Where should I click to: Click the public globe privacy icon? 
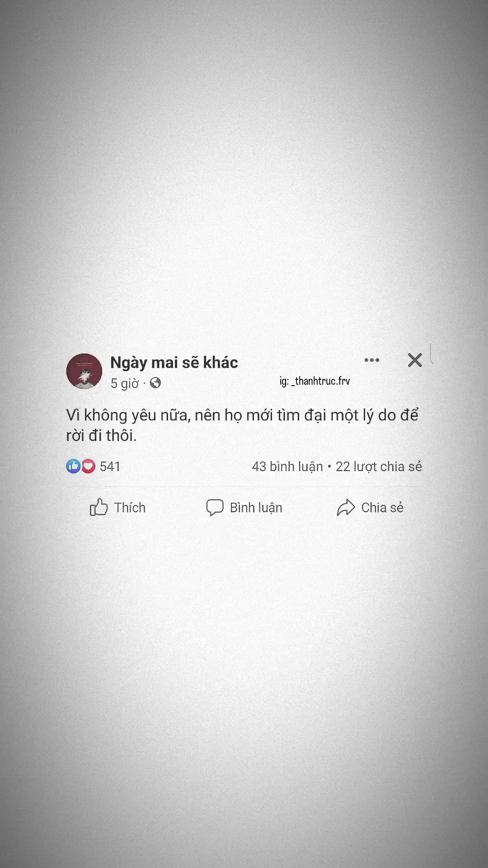(x=155, y=383)
